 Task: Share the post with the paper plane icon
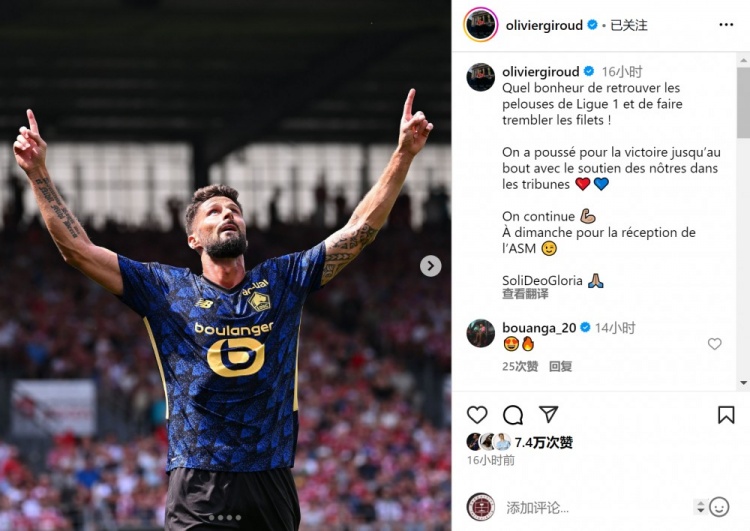548,414
